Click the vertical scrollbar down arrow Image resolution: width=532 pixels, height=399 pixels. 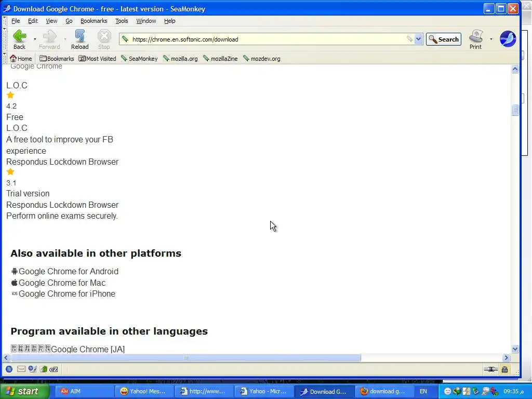tap(515, 349)
